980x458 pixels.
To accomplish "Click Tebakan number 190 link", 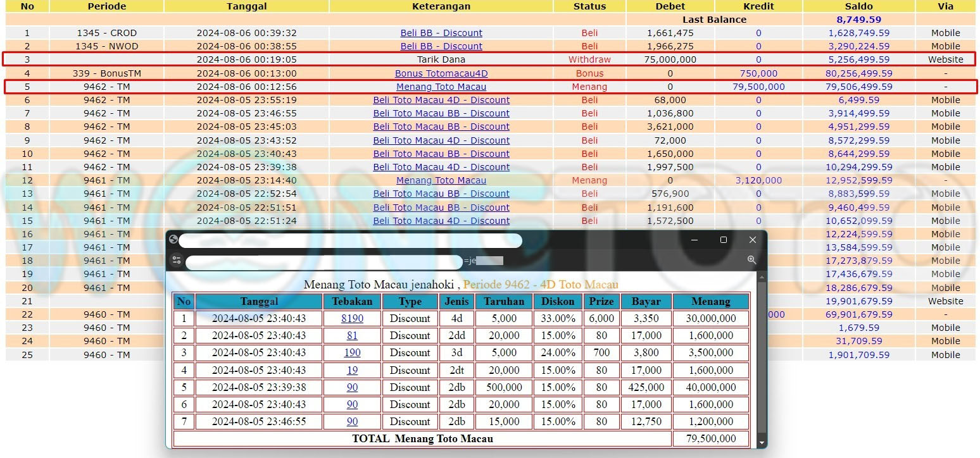I will (x=352, y=352).
